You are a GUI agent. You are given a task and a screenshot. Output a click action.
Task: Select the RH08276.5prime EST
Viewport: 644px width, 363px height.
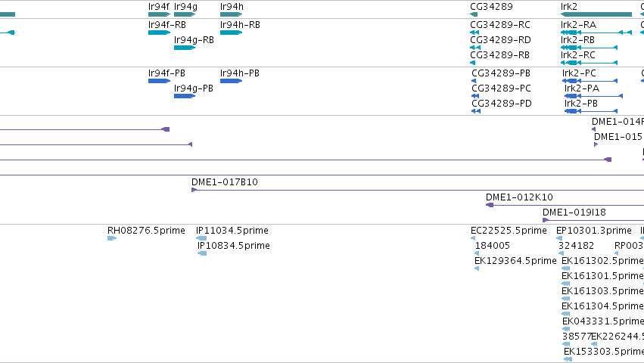[x=146, y=231]
